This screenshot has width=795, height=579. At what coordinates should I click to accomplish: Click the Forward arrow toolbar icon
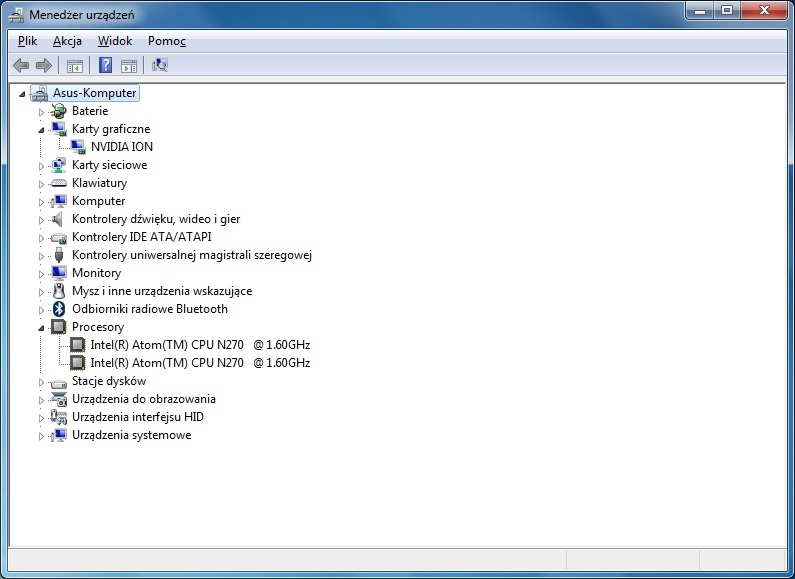[x=44, y=65]
